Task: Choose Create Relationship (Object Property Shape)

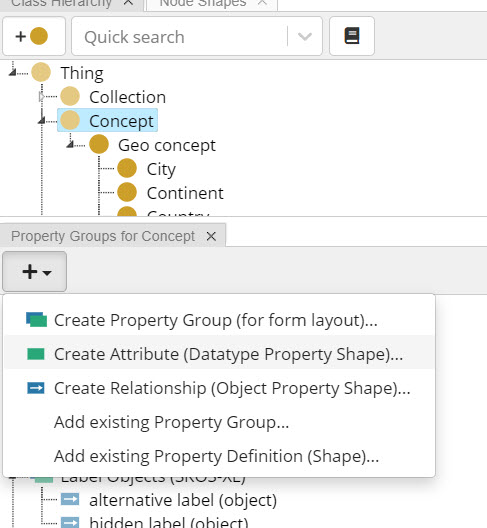Action: [219, 388]
